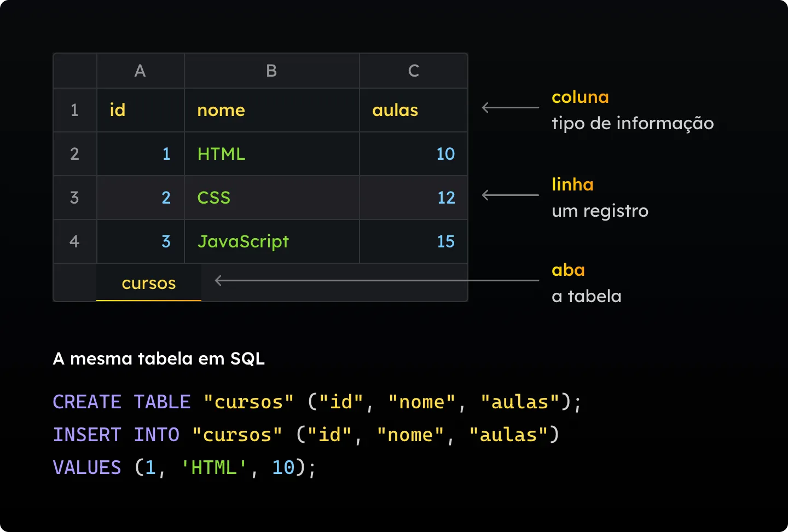The image size is (788, 532).
Task: Click "nome" in the INSERT INTO line
Action: tap(410, 435)
